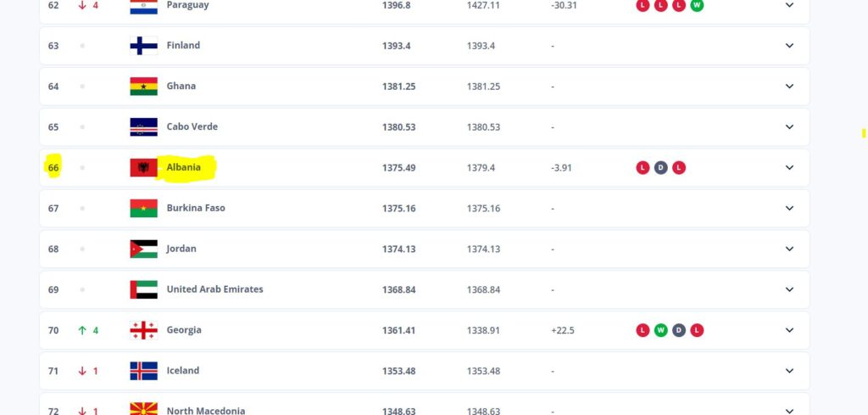The height and width of the screenshot is (415, 868).
Task: Click the Burkina Faso flag icon
Action: pyautogui.click(x=143, y=208)
